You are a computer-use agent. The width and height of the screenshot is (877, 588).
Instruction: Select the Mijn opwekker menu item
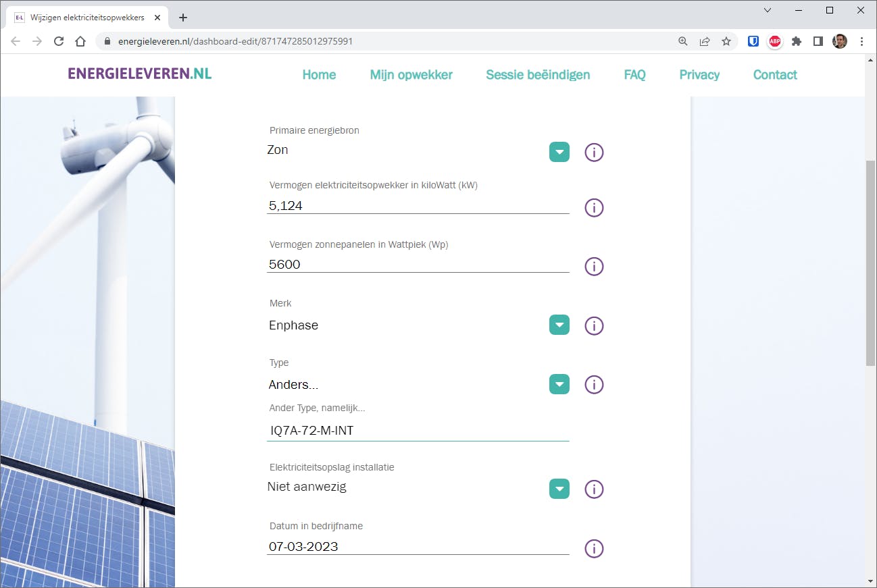pyautogui.click(x=411, y=74)
